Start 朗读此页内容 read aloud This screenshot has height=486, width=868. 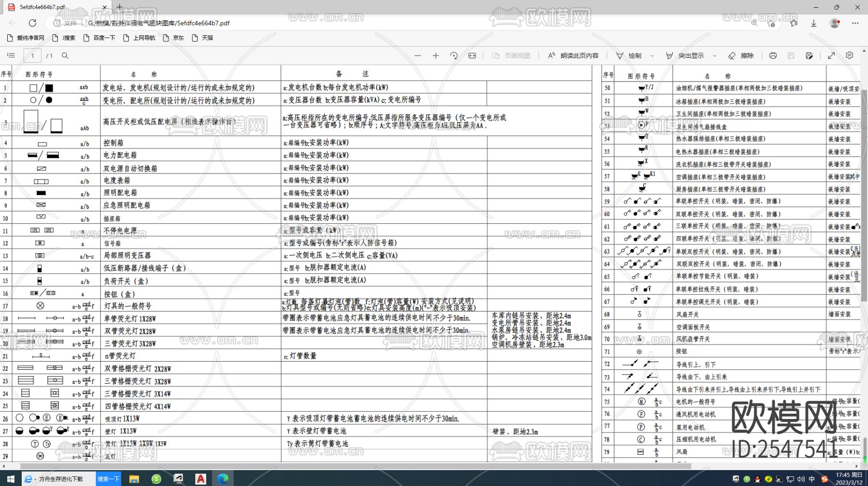point(573,55)
